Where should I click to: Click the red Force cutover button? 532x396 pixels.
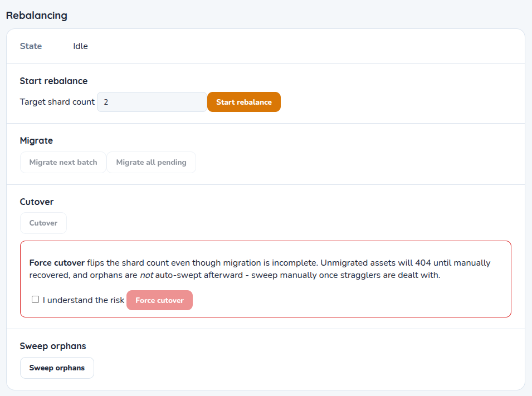click(159, 300)
